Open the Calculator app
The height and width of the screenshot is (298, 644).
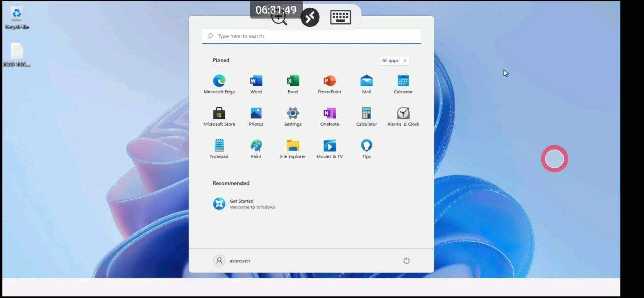[x=366, y=116]
